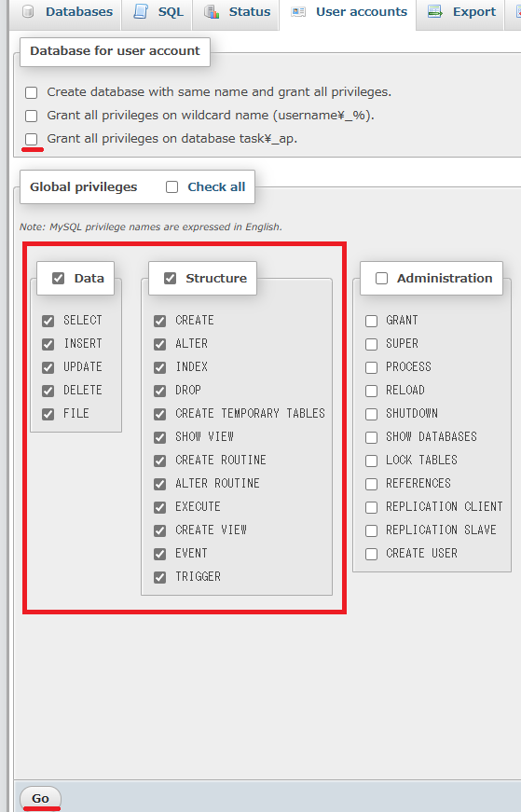This screenshot has height=812, width=521.
Task: Enable Grant all privileges on wildcard name
Action: pos(32,116)
